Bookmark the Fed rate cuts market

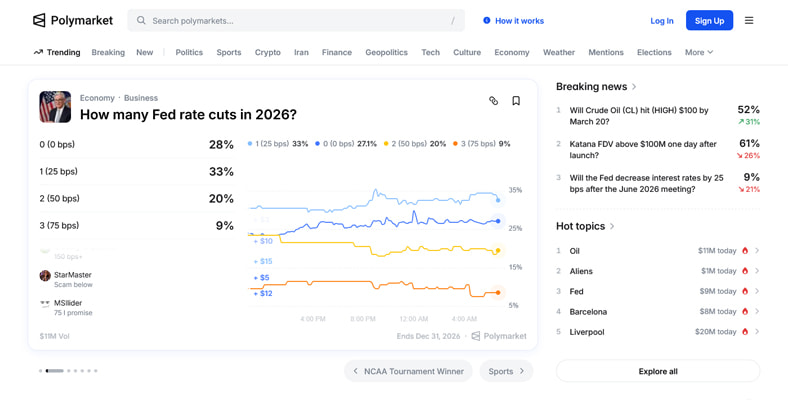point(516,101)
